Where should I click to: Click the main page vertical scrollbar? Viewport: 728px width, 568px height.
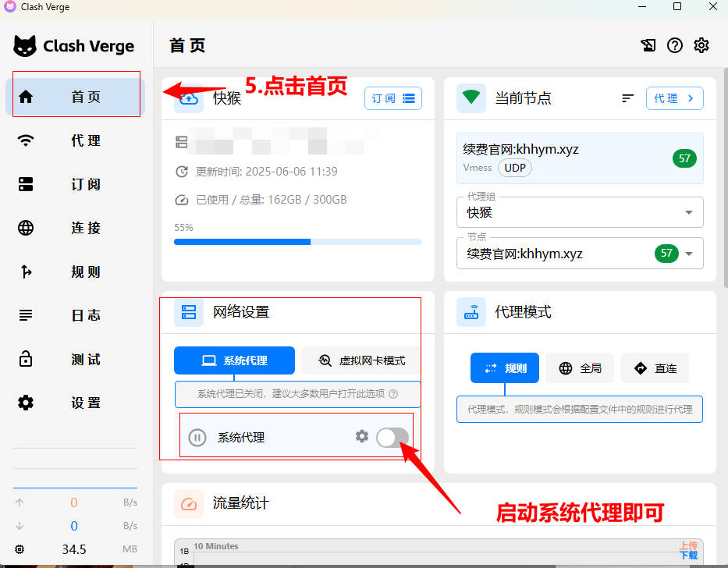pyautogui.click(x=726, y=177)
